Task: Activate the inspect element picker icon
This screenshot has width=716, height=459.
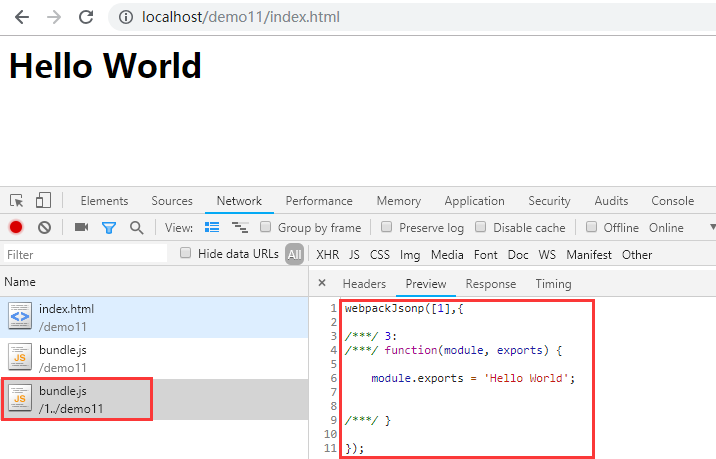Action: pyautogui.click(x=16, y=200)
